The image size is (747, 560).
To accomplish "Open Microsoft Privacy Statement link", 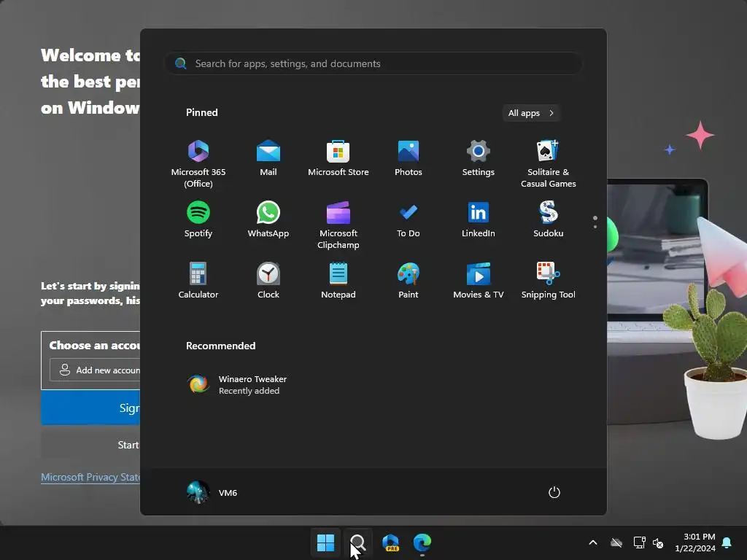I will point(90,477).
